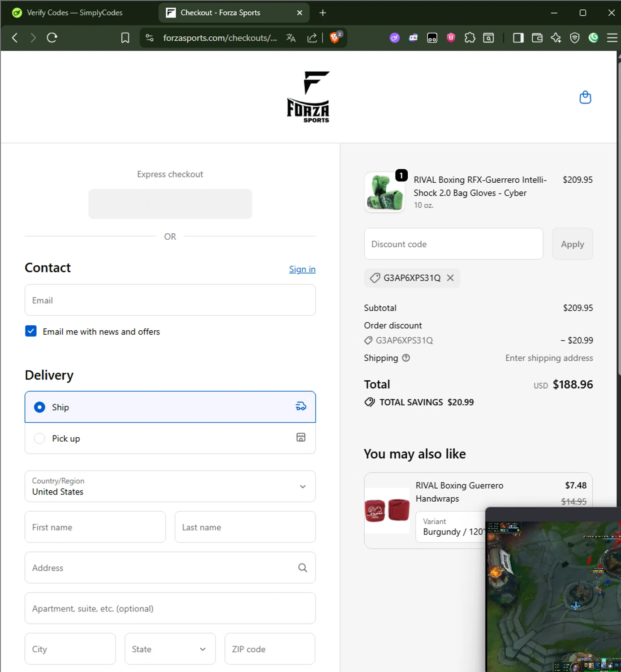Click the share icon in address bar
The width and height of the screenshot is (621, 672).
tap(312, 38)
